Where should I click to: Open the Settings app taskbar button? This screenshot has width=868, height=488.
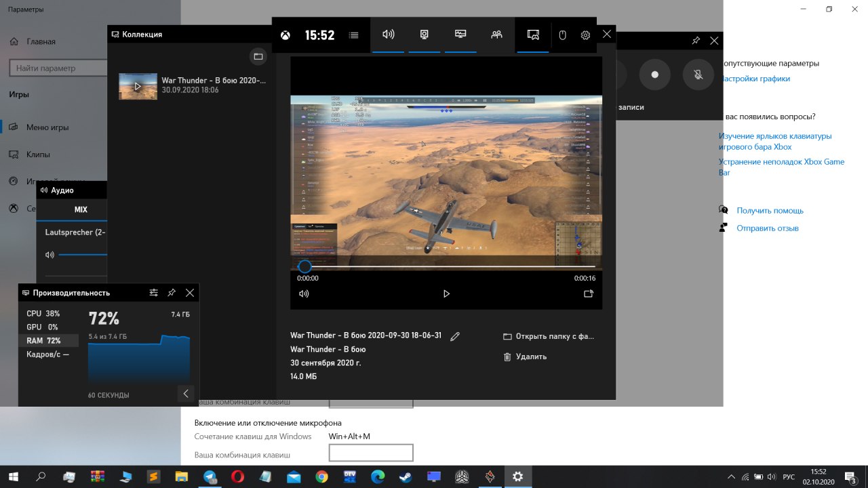[x=518, y=476]
